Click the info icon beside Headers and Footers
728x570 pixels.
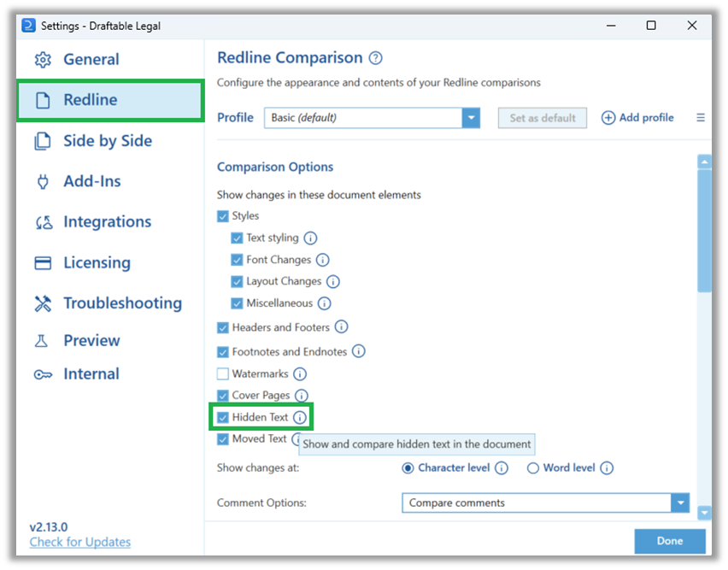(341, 326)
